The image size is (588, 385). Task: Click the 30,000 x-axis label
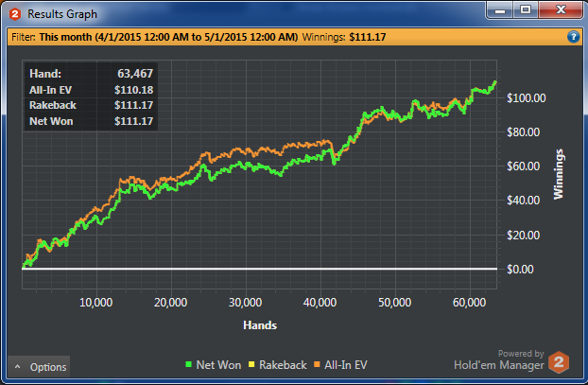(245, 303)
